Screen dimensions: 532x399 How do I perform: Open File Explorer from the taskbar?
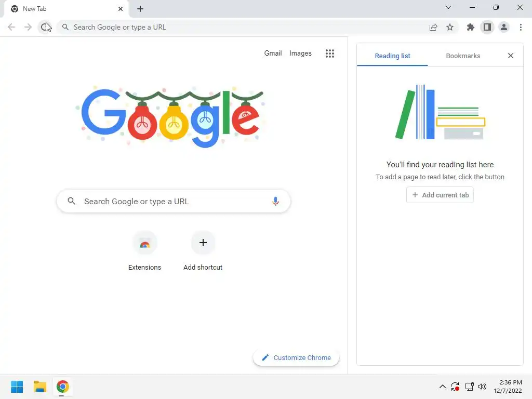click(39, 387)
